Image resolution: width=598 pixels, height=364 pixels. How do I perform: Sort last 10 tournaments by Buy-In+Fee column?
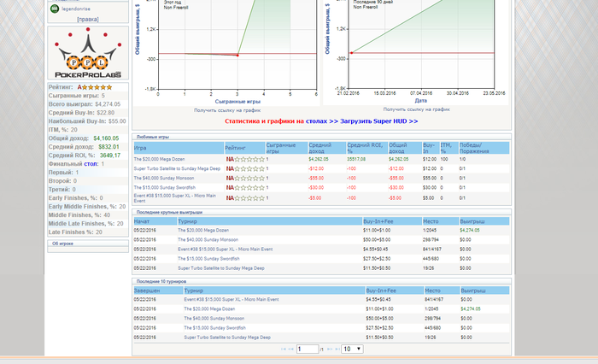pos(395,291)
